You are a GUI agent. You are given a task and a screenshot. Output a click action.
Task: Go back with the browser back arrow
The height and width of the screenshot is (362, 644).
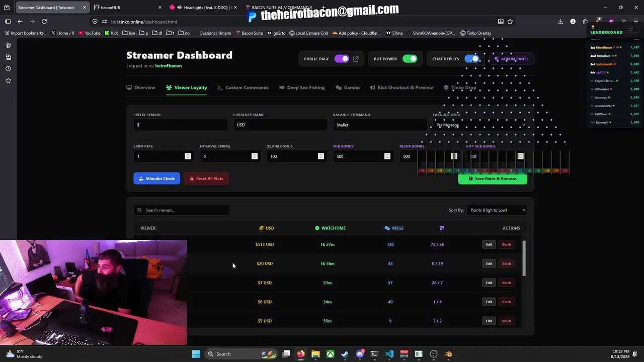20,22
